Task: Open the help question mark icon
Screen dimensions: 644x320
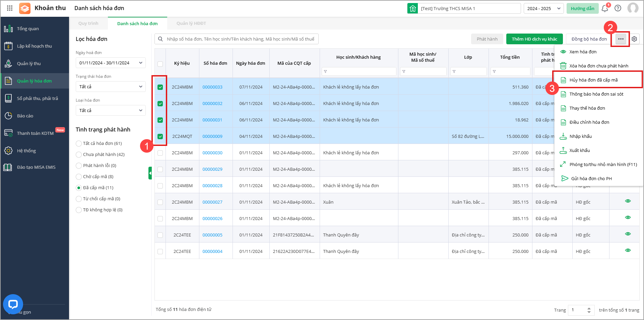Action: click(618, 8)
